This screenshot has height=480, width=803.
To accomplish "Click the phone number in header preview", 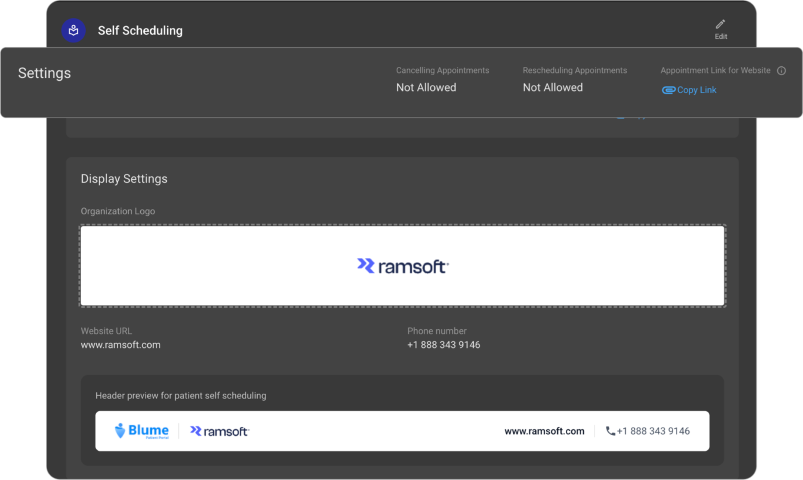I will point(653,431).
